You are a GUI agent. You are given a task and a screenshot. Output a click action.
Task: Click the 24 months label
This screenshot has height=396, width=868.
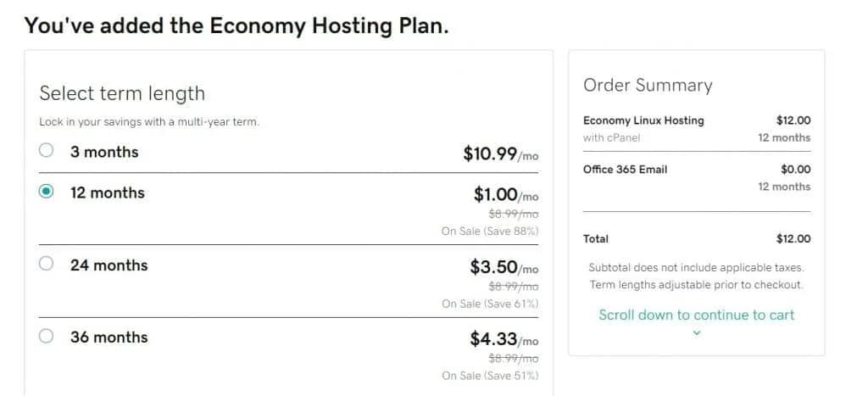tap(108, 265)
